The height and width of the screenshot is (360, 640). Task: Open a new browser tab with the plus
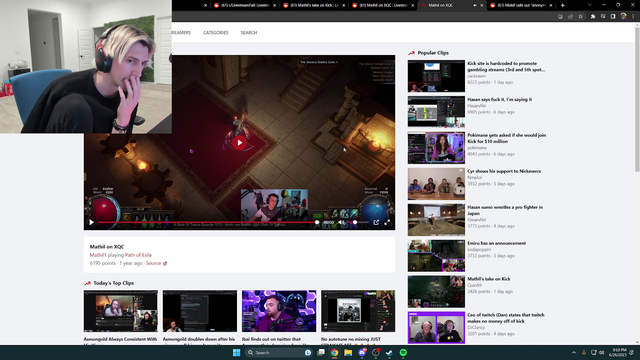(x=562, y=5)
